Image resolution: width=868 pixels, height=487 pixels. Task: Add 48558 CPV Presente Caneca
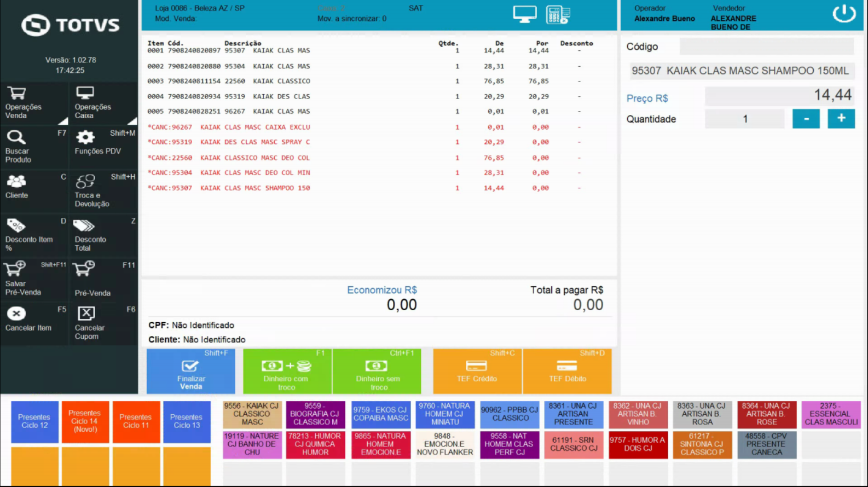click(x=767, y=445)
